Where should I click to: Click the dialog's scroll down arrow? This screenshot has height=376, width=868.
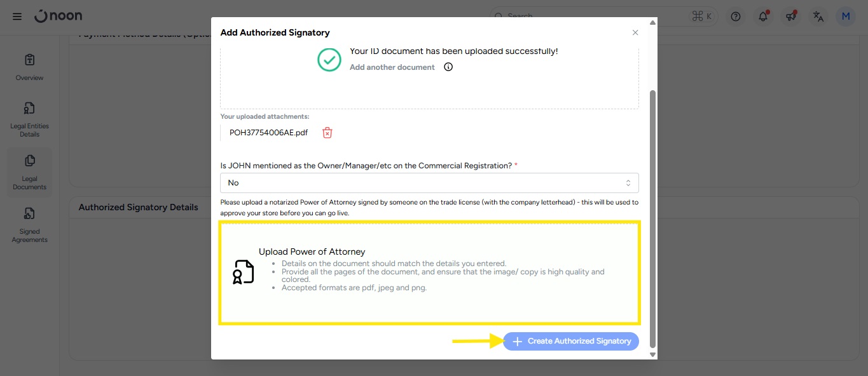pyautogui.click(x=652, y=355)
